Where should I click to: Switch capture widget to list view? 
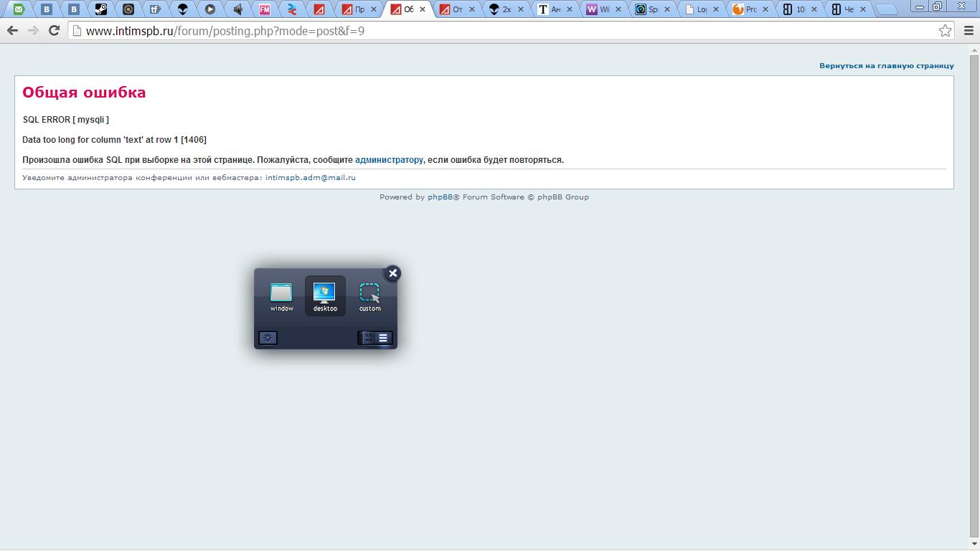coord(383,338)
